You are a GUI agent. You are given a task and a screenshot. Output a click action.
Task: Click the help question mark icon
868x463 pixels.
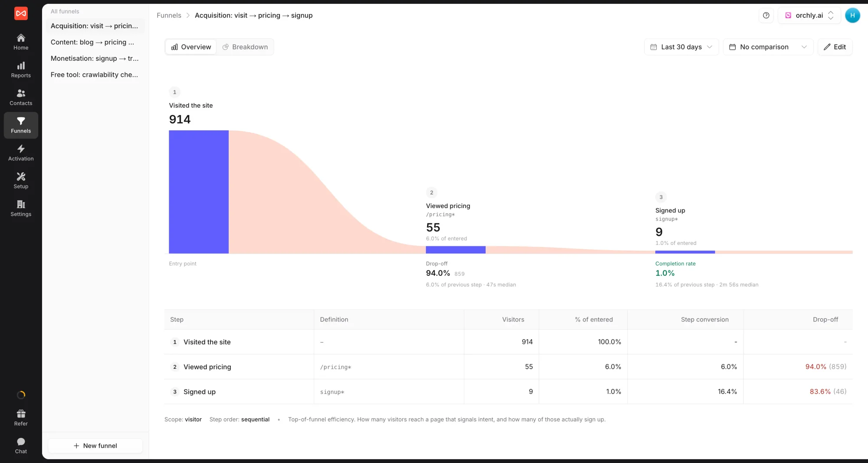766,16
